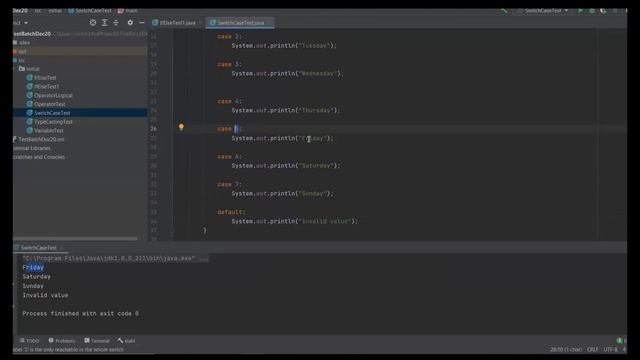Open the Problems tool window
Viewport: 640px width, 360px height.
point(62,340)
